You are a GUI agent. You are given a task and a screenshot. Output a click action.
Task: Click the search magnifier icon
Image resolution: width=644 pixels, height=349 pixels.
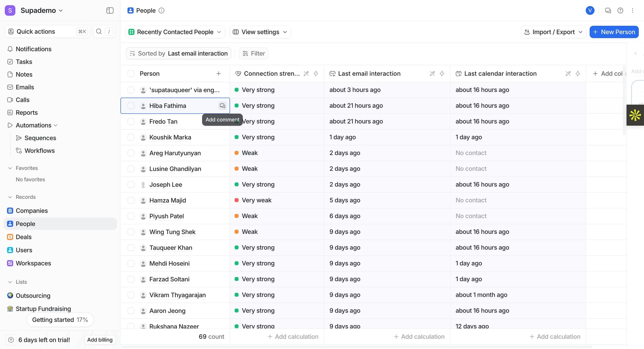tap(99, 31)
